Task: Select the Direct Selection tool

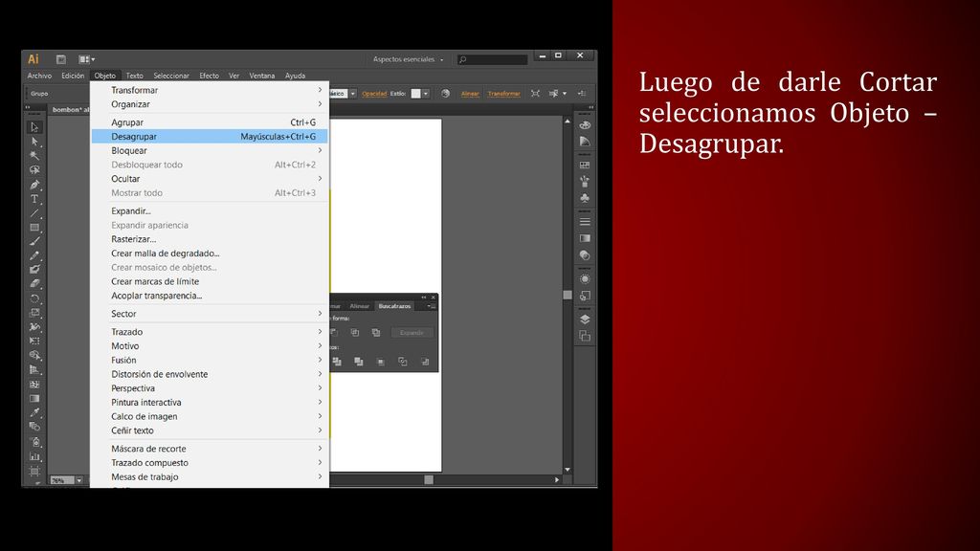Action: pos(34,142)
